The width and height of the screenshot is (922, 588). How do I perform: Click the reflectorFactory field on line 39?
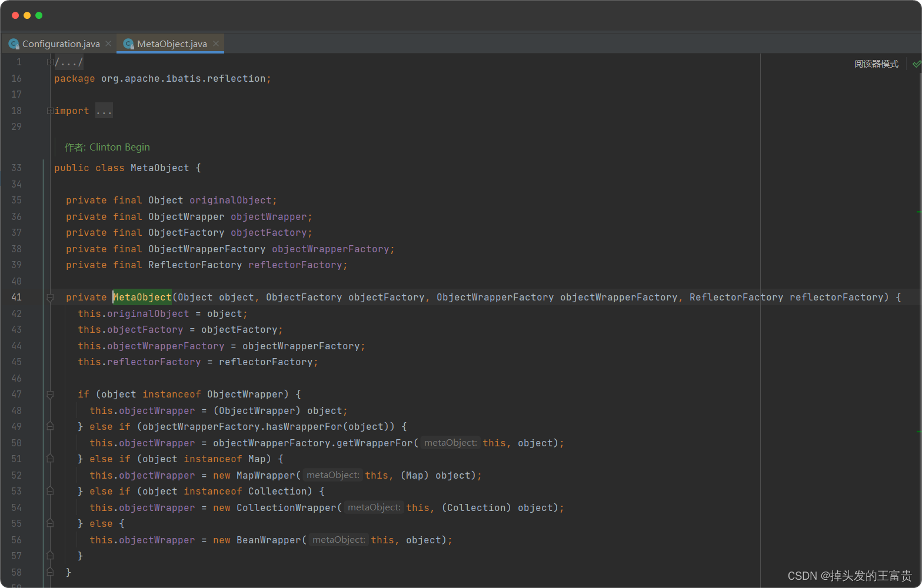click(295, 265)
